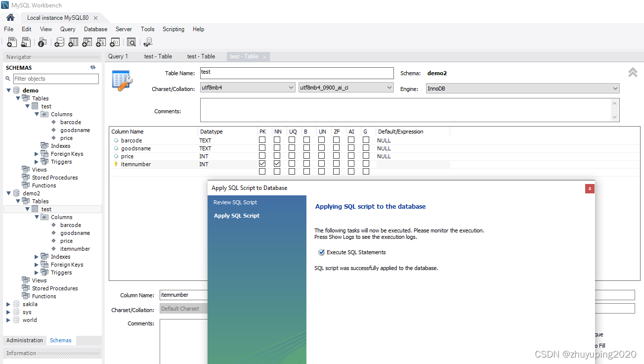
Task: Expand the sakila schema node
Action: (8, 304)
